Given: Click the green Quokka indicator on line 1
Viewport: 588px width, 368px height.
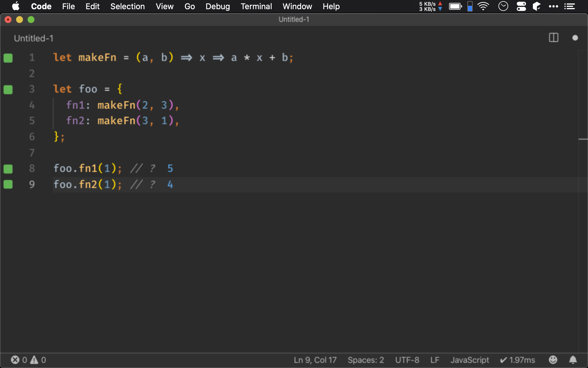Looking at the screenshot, I should 8,58.
